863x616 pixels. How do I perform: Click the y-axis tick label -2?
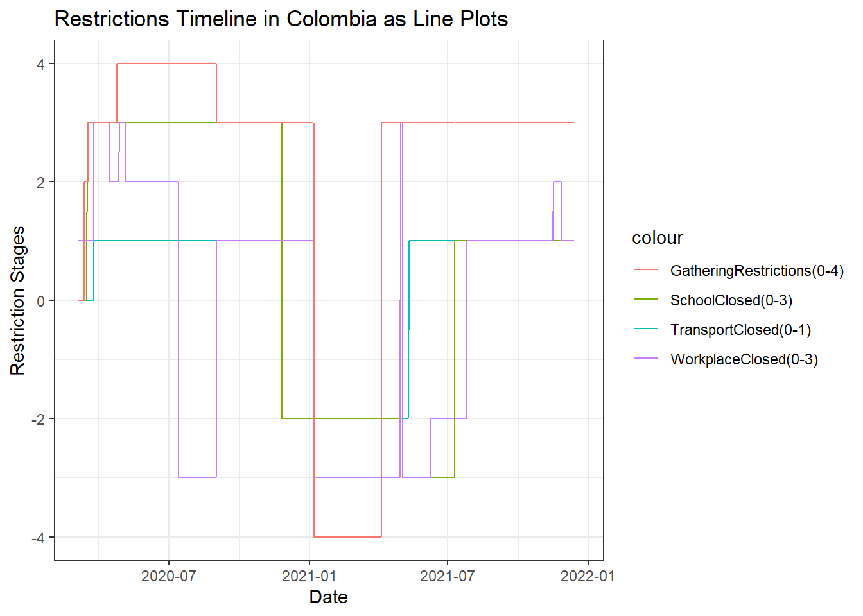(39, 419)
